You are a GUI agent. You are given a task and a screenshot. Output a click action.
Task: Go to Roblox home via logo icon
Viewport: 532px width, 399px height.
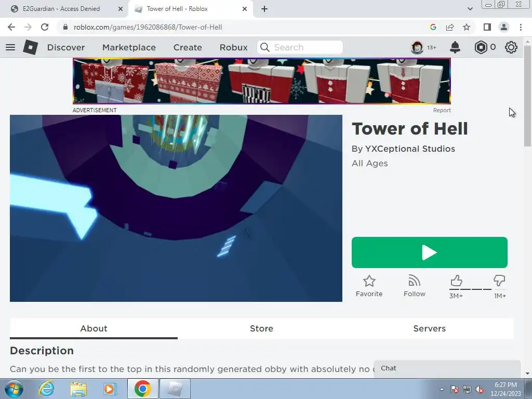pyautogui.click(x=31, y=47)
